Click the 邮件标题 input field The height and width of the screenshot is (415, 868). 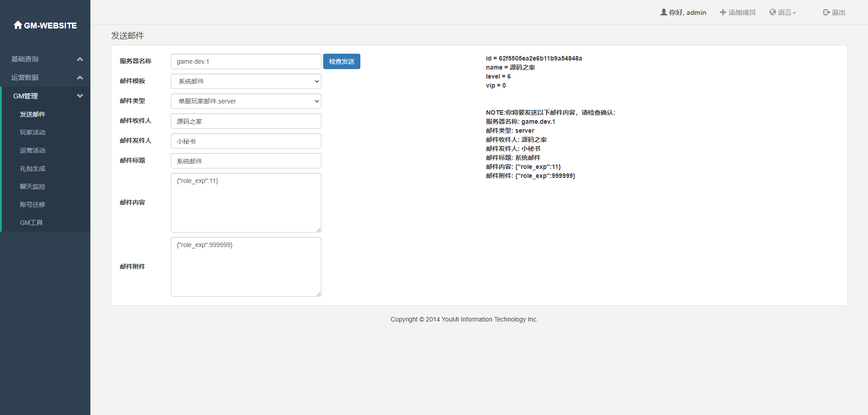pos(246,161)
